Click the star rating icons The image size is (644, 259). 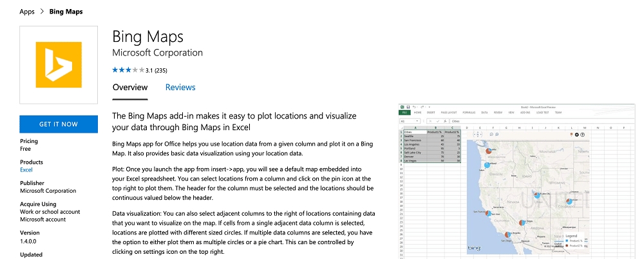point(128,70)
